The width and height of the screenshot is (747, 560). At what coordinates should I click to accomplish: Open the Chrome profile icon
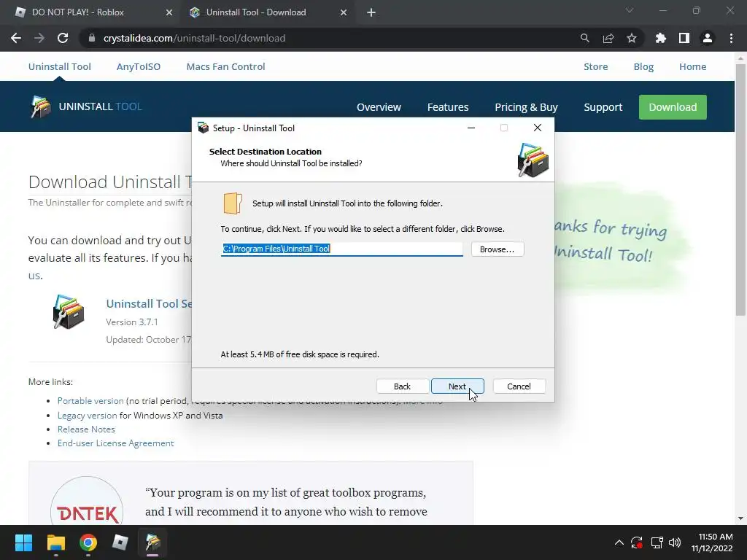pos(708,38)
